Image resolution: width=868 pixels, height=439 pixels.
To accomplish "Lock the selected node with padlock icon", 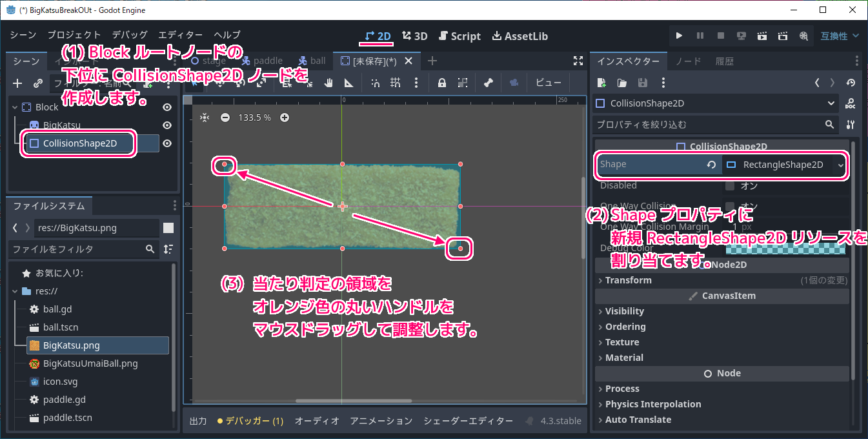I will [x=442, y=83].
